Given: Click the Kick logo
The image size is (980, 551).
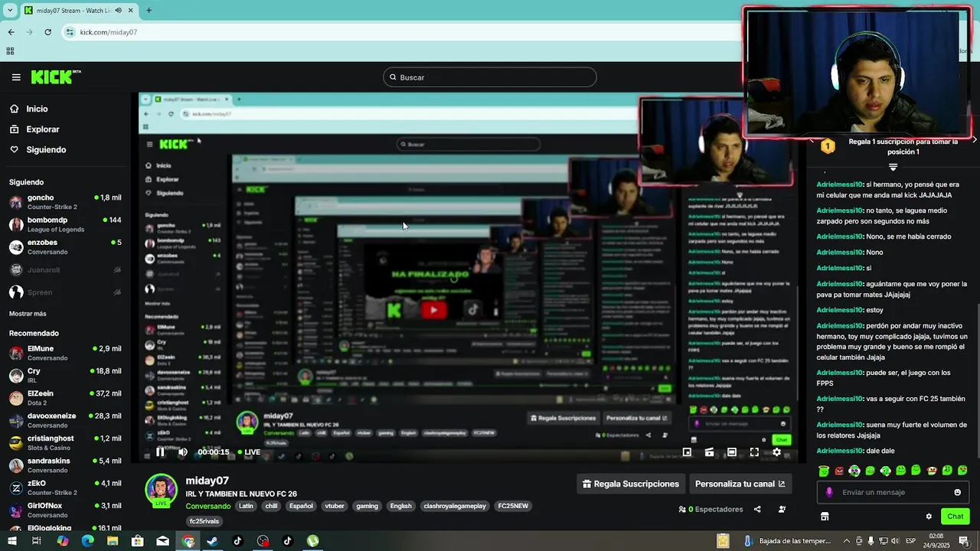Looking at the screenshot, I should (55, 77).
